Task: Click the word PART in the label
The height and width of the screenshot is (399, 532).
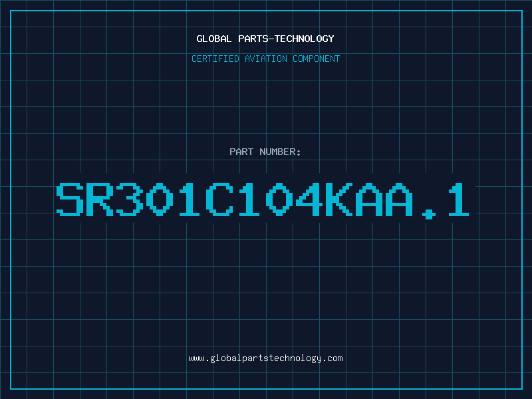Action: pyautogui.click(x=241, y=152)
